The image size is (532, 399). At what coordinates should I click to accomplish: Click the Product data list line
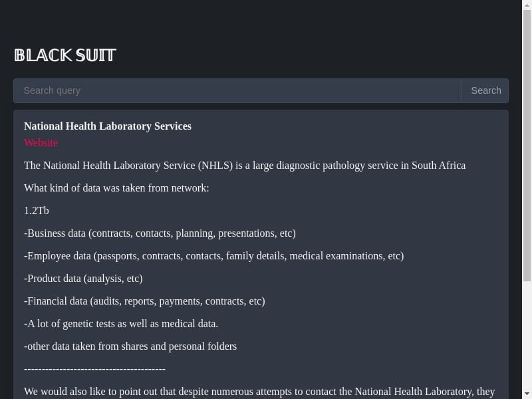83,279
